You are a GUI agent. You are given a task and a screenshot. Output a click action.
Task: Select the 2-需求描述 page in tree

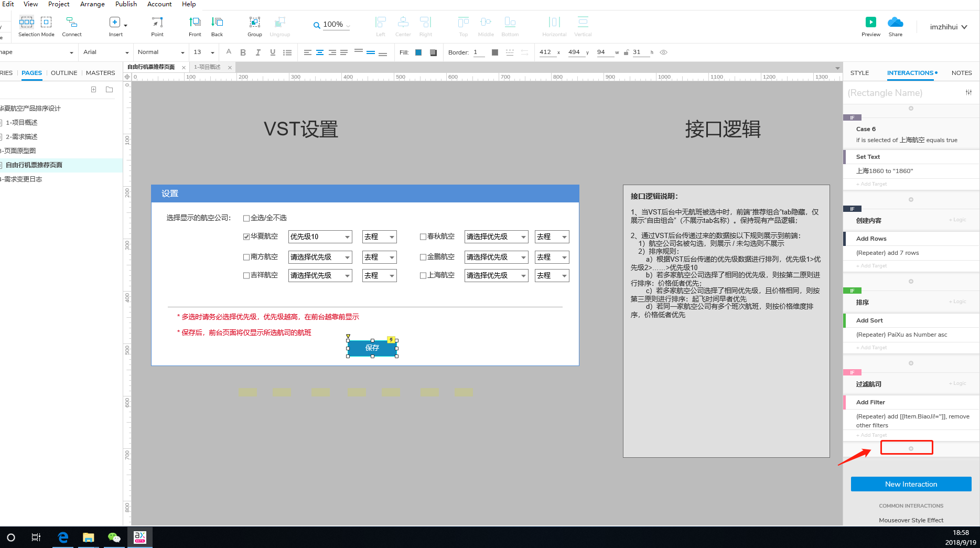click(21, 137)
